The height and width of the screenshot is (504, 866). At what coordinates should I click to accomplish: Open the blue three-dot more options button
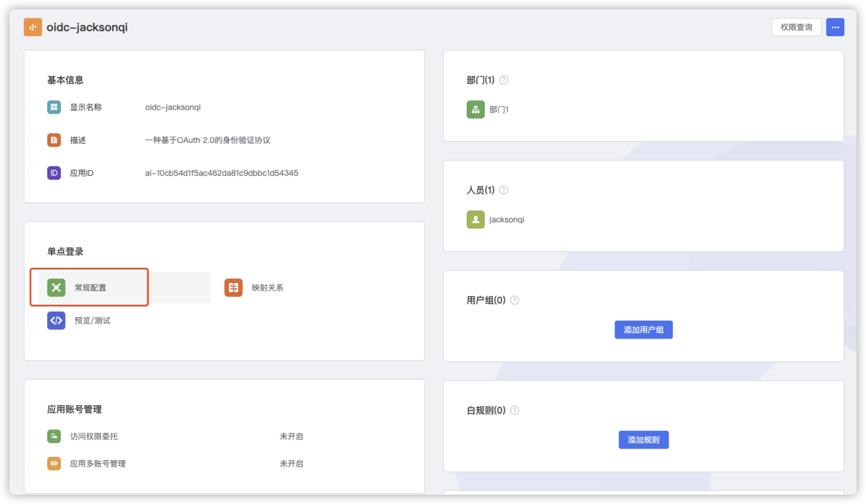[x=835, y=27]
